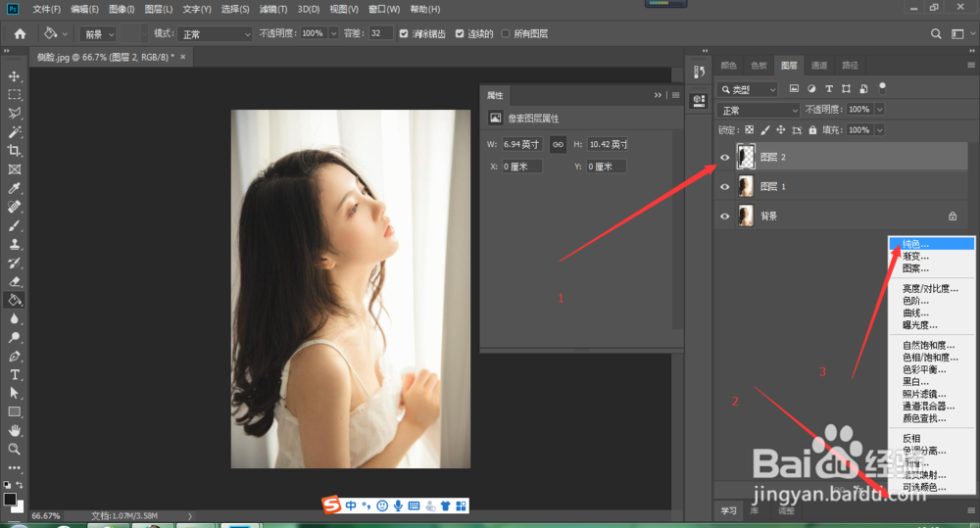Select the Frame tool
Viewport: 980px width, 528px height.
click(14, 169)
